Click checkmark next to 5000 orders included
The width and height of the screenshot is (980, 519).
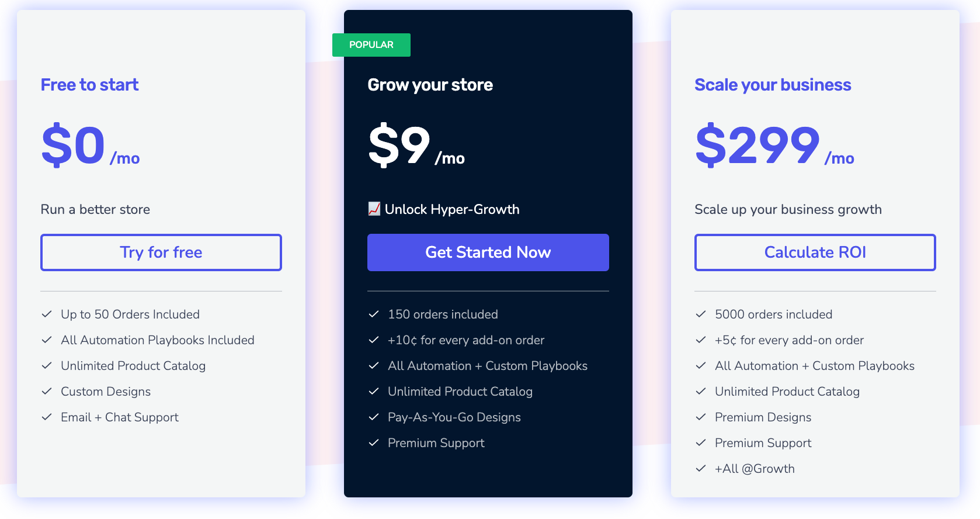pos(701,314)
